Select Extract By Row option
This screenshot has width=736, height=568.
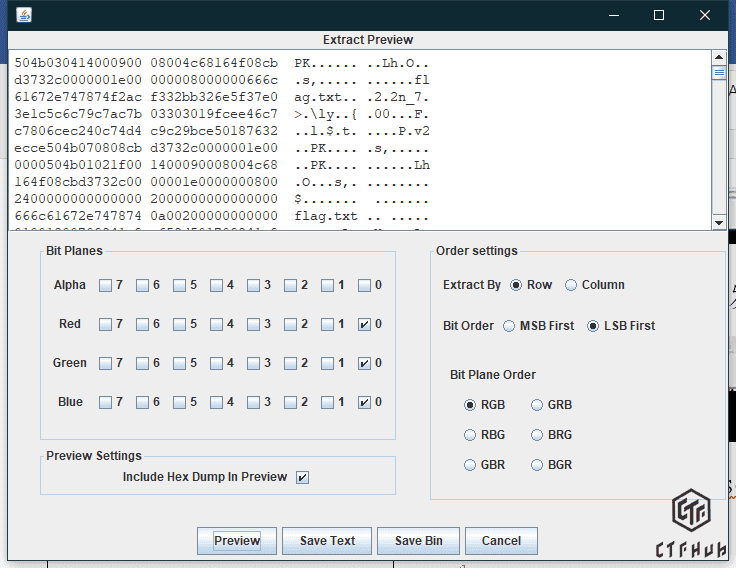click(x=516, y=285)
